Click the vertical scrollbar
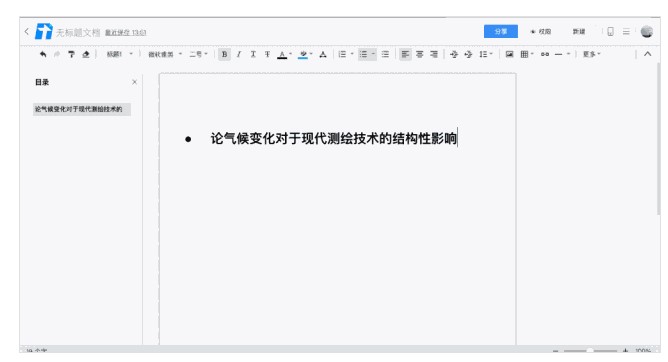This screenshot has height=362, width=668. pyautogui.click(x=659, y=138)
